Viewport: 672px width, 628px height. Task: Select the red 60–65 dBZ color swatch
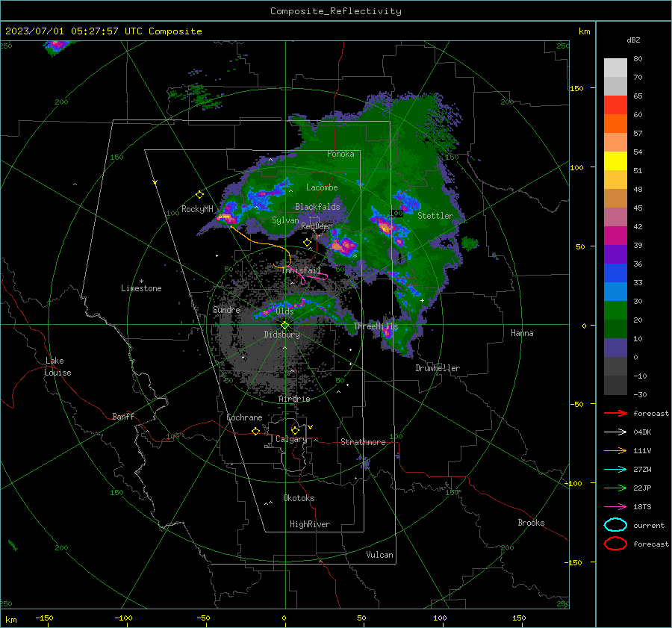coord(615,105)
